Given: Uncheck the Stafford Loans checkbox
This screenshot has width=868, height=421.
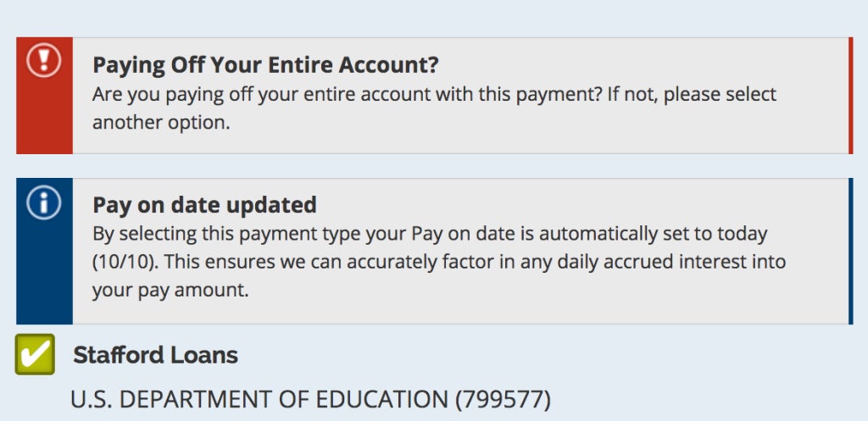Looking at the screenshot, I should pos(35,354).
